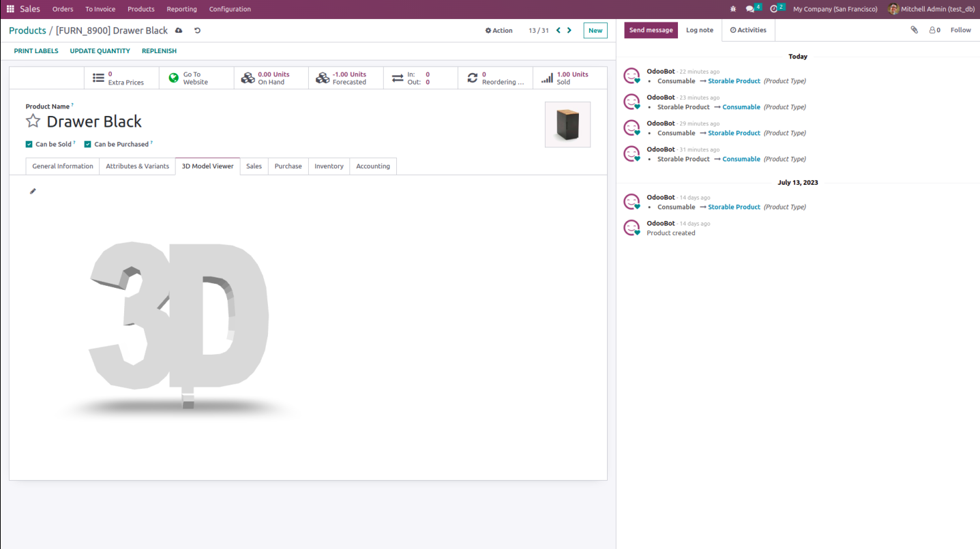This screenshot has height=549, width=980.
Task: Open the Action dropdown menu
Action: coord(499,31)
